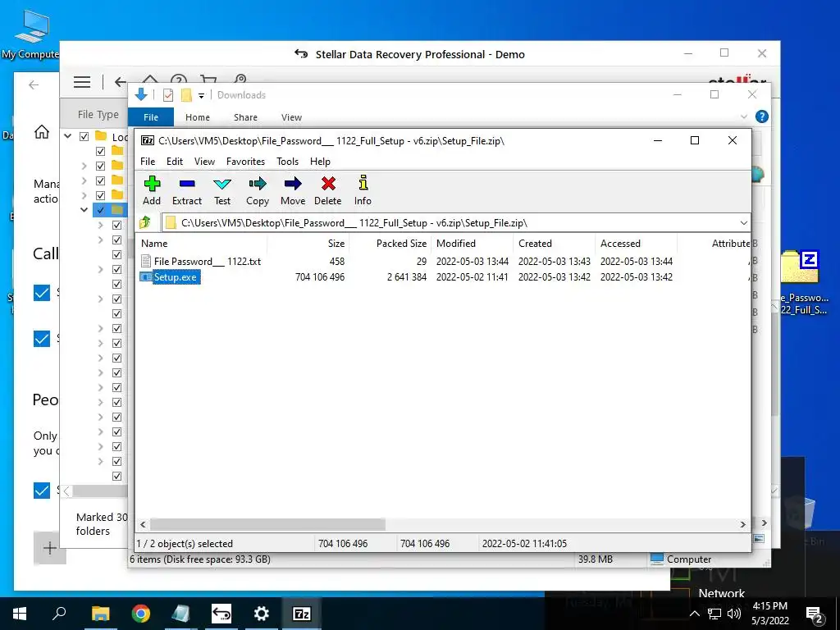Open the 7-Zip address path dropdown

click(743, 223)
